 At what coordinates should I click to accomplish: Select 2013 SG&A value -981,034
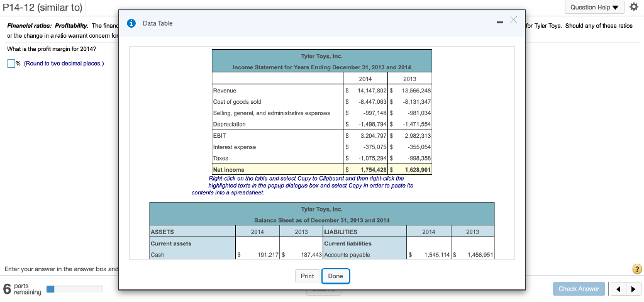coord(419,113)
